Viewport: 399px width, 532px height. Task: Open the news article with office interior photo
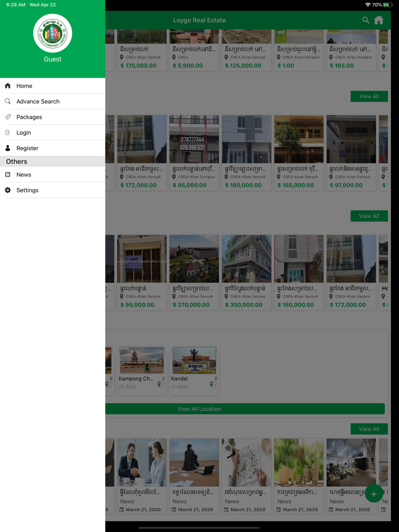click(x=351, y=477)
